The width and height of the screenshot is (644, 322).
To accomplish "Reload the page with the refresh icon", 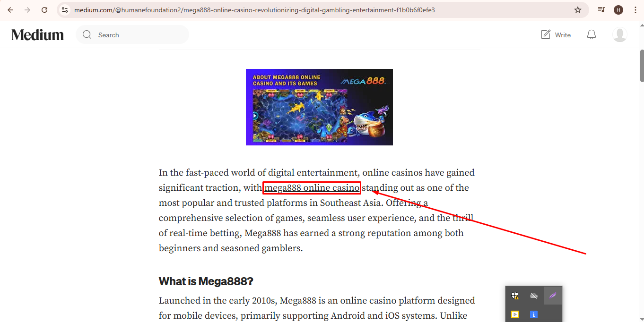I will pyautogui.click(x=44, y=10).
